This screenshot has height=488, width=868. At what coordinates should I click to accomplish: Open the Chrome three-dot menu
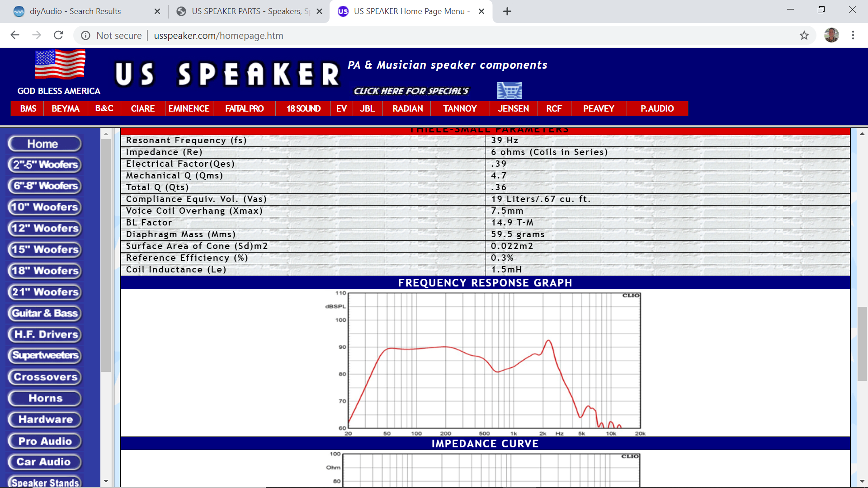coord(853,35)
